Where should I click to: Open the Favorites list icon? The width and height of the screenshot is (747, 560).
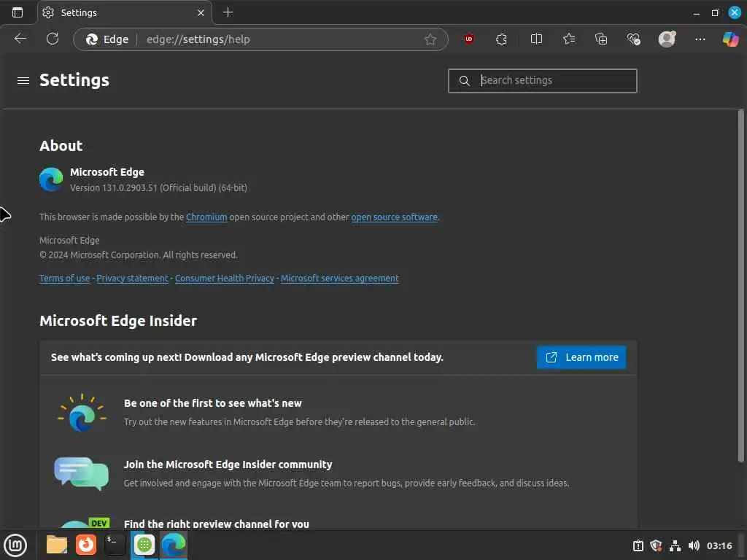(569, 39)
